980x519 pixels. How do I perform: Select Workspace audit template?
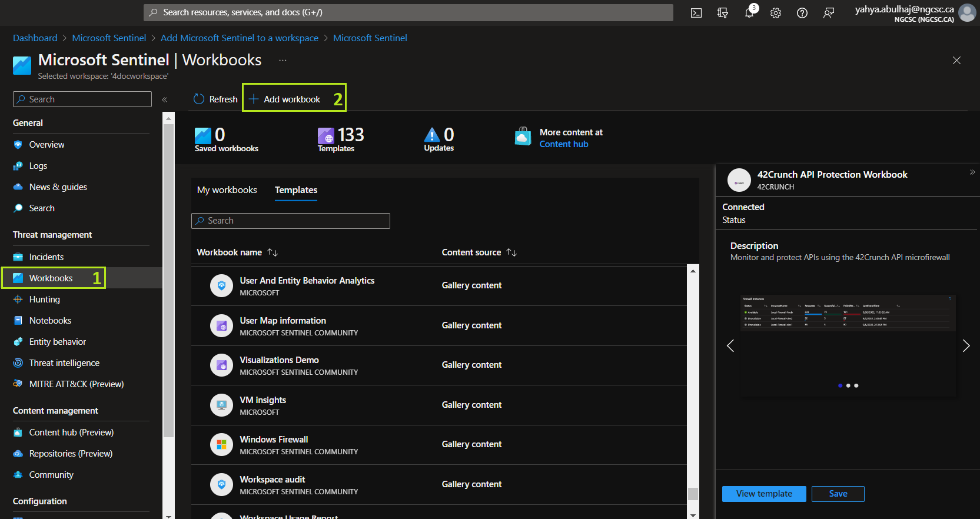[439, 485]
